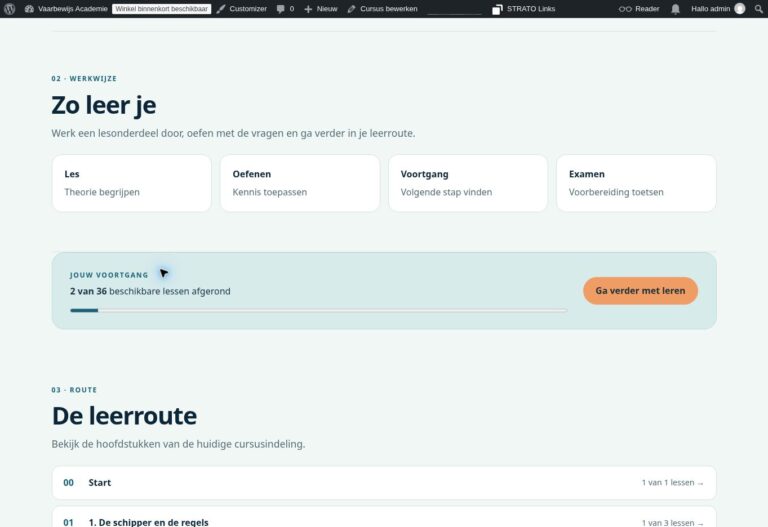Open notifications bell
This screenshot has width=768, height=527.
pos(675,9)
